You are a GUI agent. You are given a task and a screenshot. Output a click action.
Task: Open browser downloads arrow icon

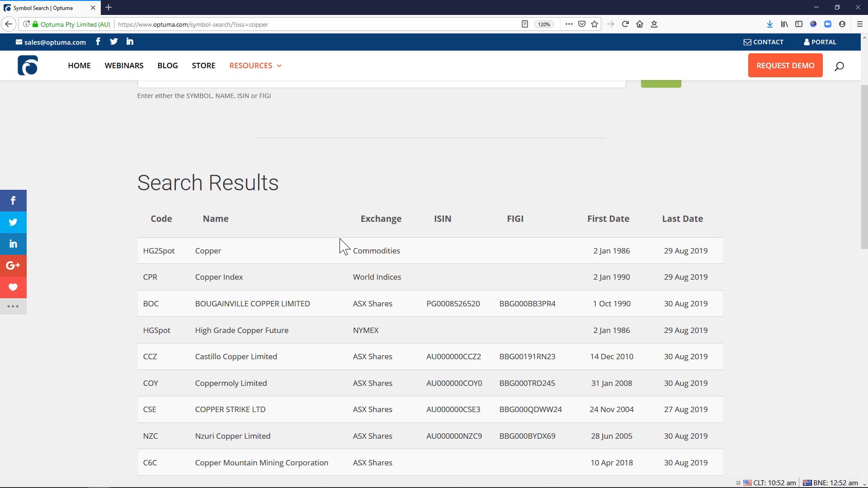769,24
